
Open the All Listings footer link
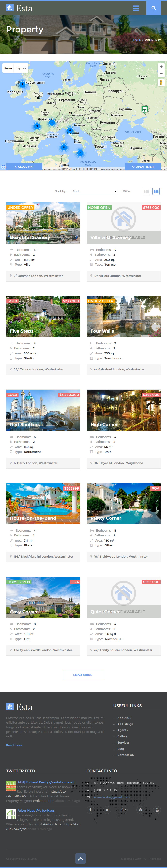[125, 724]
